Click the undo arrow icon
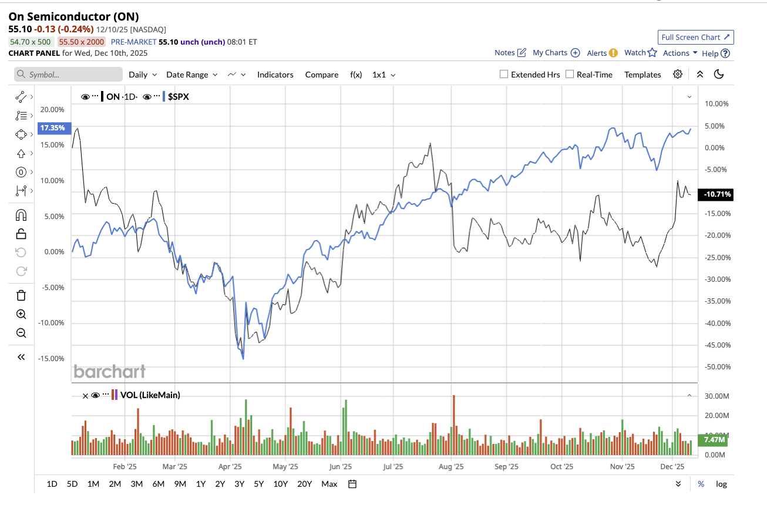 21,252
